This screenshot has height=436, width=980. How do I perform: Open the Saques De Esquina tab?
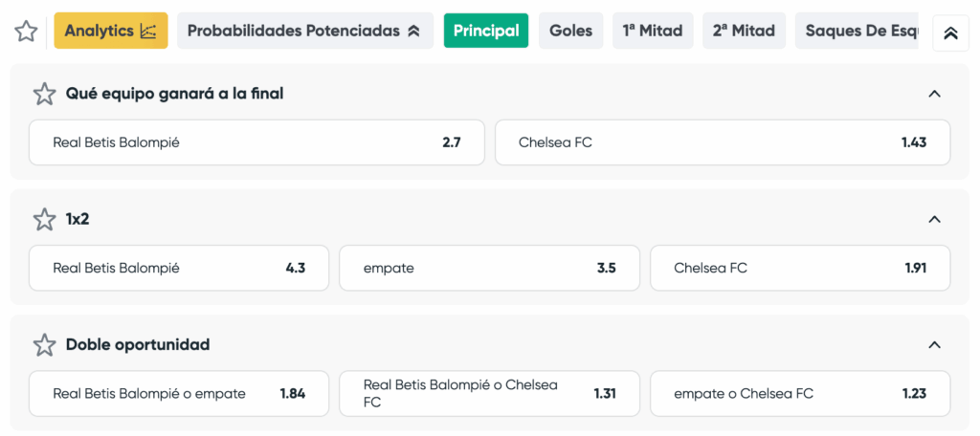[x=857, y=31]
